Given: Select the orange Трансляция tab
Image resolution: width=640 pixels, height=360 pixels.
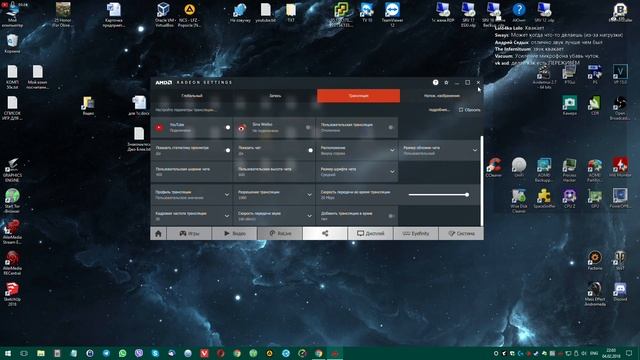Looking at the screenshot, I should click(x=358, y=96).
